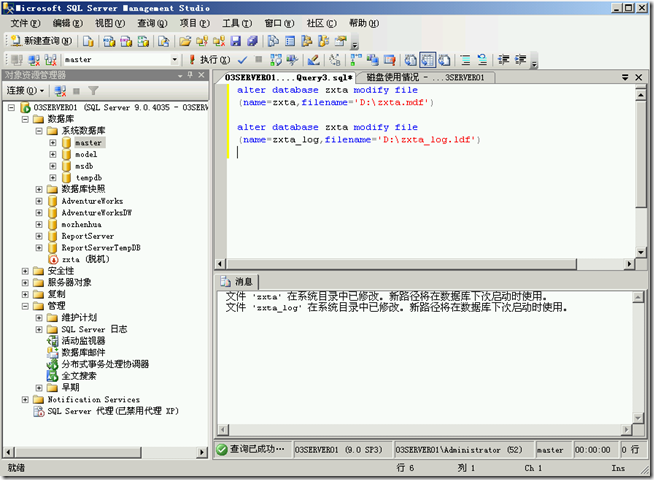Viewport: 654px width, 480px height.
Task: Expand the master database node
Action: 53,143
